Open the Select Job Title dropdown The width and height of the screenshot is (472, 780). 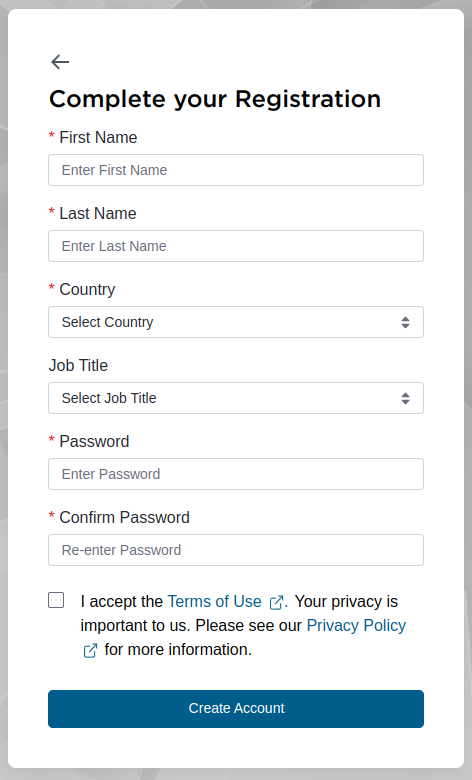(236, 398)
